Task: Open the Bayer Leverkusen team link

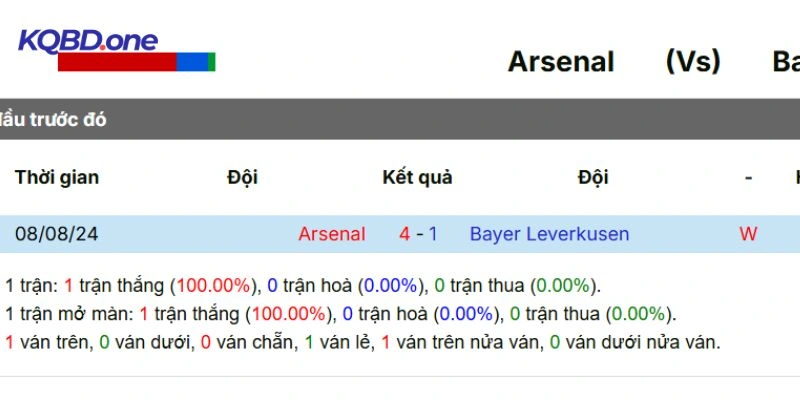Action: coord(549,234)
